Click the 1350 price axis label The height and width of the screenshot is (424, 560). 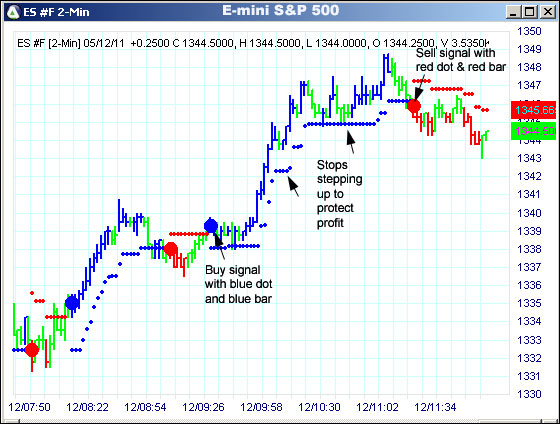coord(529,31)
